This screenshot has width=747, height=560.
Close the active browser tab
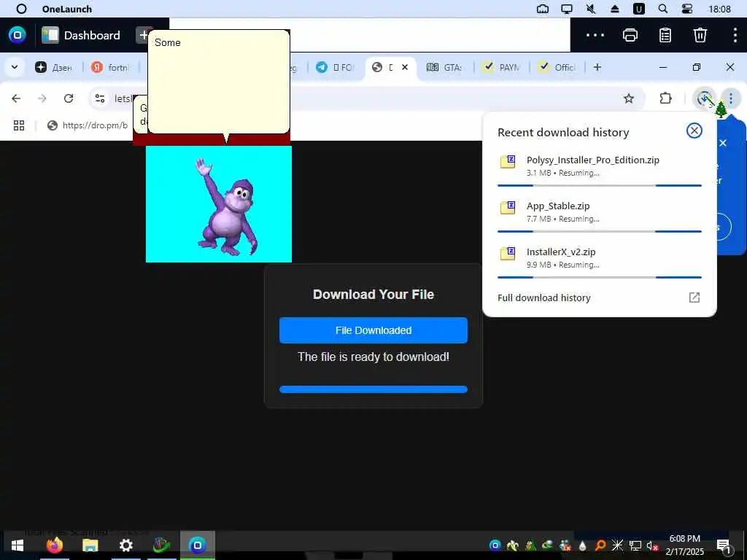tap(404, 67)
